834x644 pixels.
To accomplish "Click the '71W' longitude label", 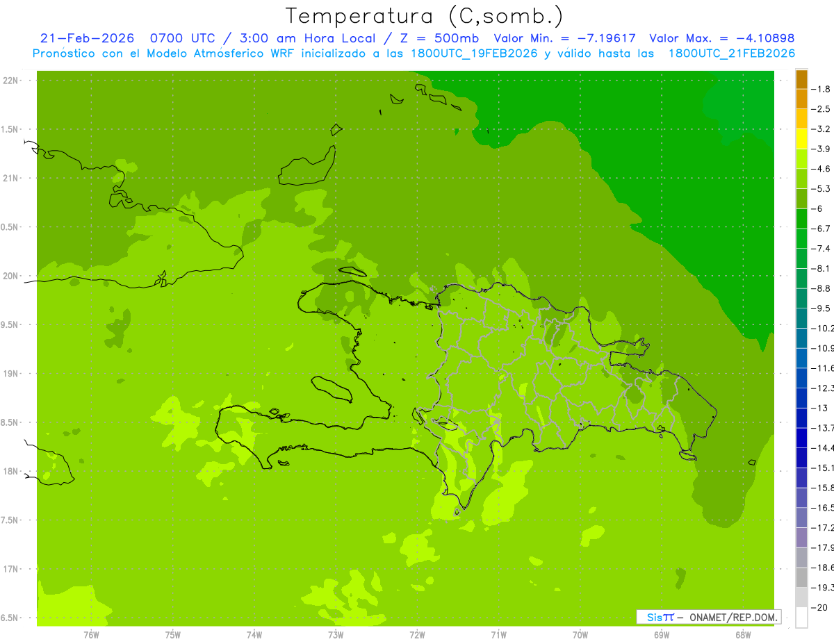I will click(x=498, y=635).
